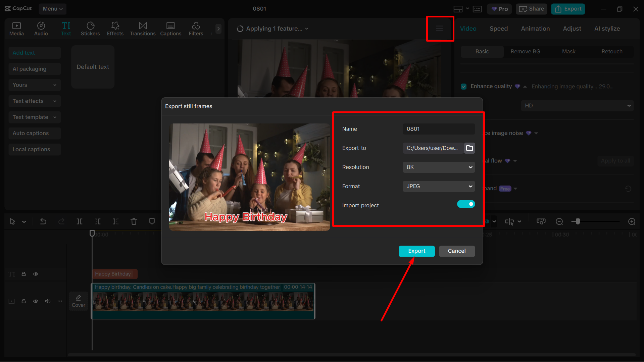The image size is (644, 362).
Task: Open the Resolution dropdown set to 8K
Action: [438, 167]
